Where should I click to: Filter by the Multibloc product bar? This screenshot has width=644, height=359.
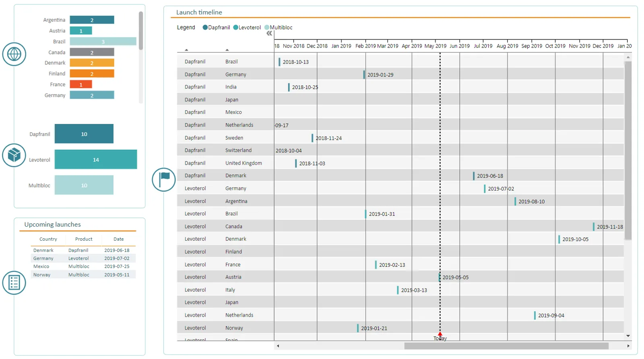[x=84, y=185]
